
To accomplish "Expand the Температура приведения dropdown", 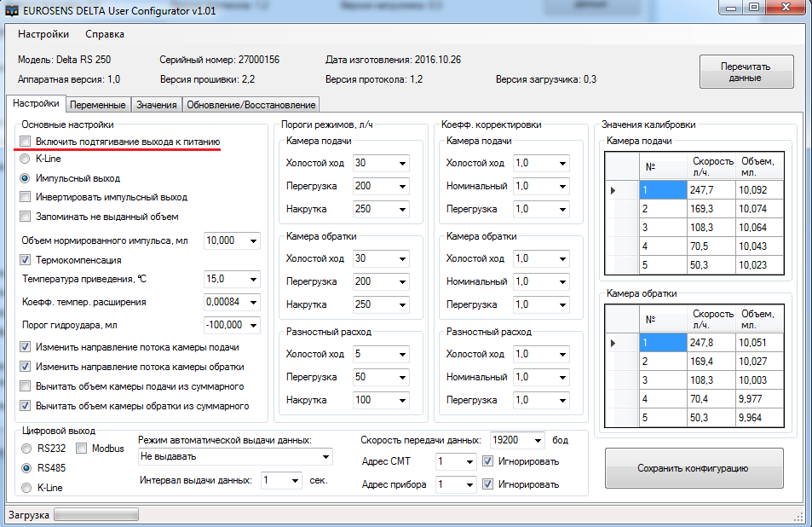I will (253, 279).
